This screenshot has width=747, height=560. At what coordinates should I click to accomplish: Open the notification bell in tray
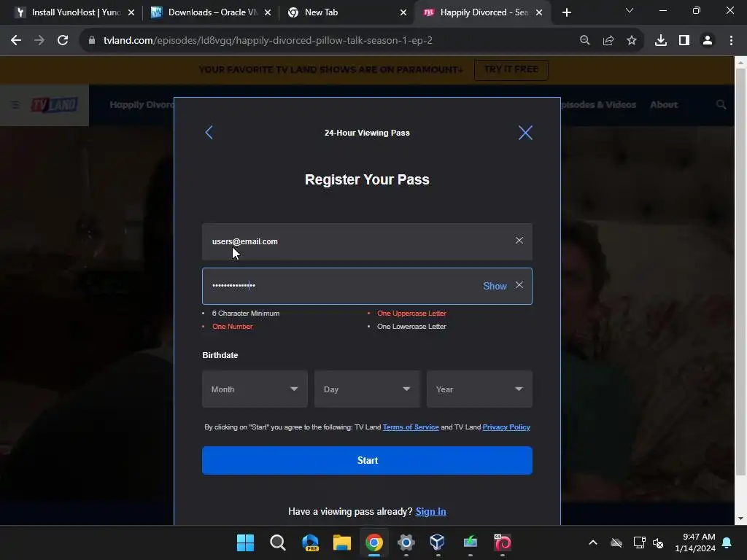[x=727, y=542]
